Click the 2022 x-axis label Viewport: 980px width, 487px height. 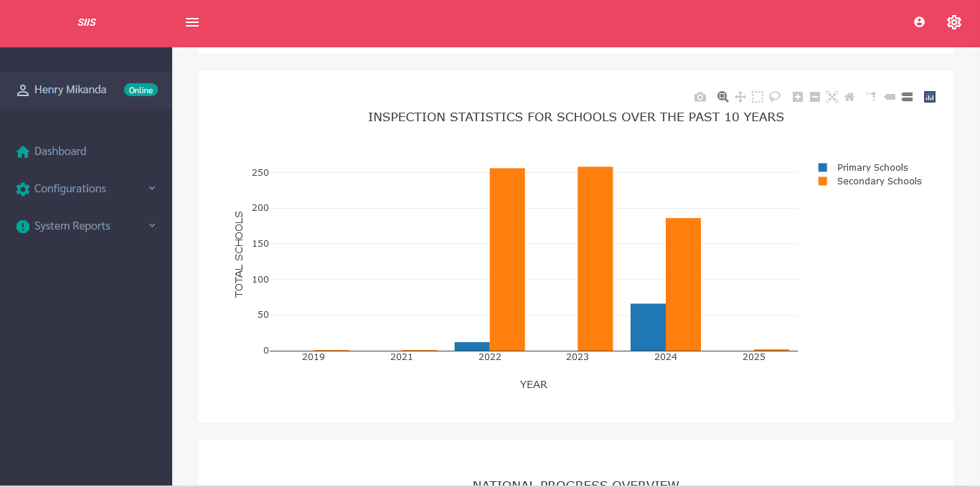(x=490, y=356)
